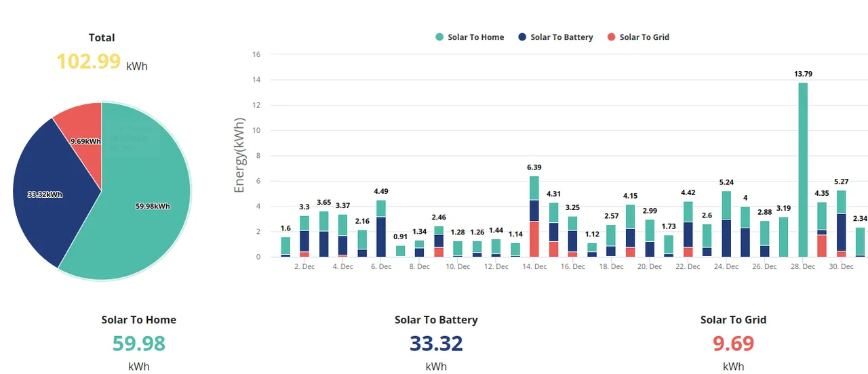Click the Solar To Battery summary heading
This screenshot has height=374, width=868.
click(x=436, y=320)
